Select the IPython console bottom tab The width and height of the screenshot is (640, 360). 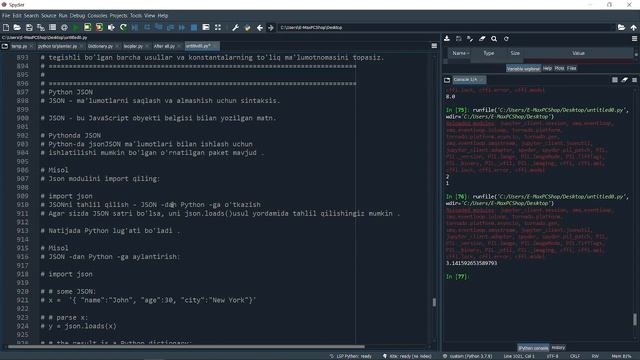[x=533, y=348]
